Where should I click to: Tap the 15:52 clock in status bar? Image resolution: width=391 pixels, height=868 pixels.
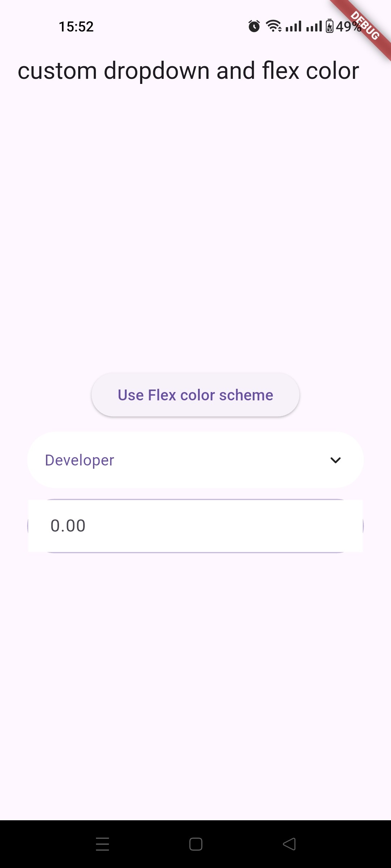pyautogui.click(x=76, y=26)
